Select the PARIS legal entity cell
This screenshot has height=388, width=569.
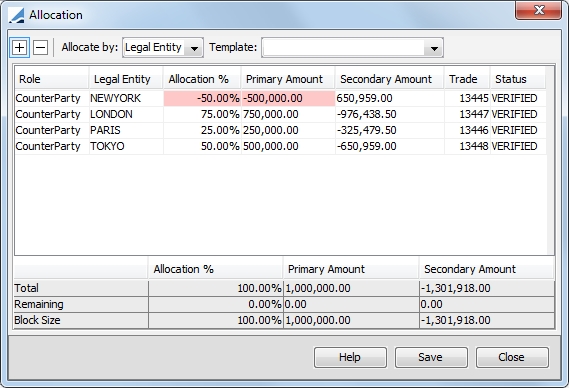[126, 130]
